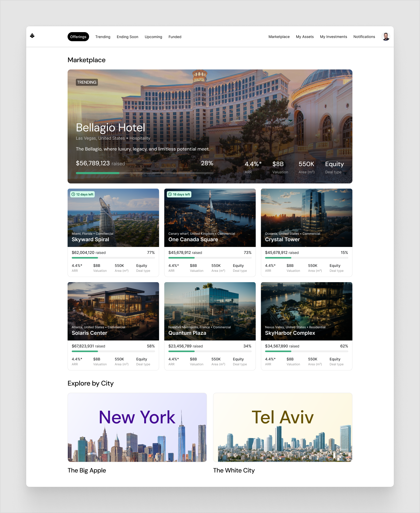420x513 pixels.
Task: Click the 58% value on Solaris Center
Action: [151, 346]
